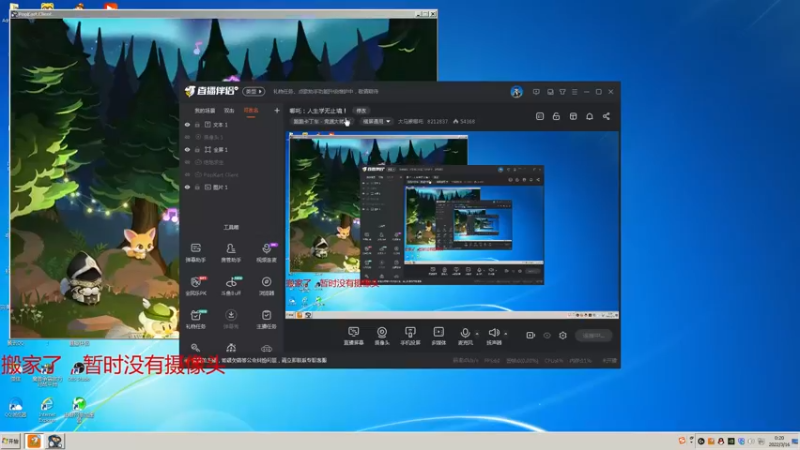Toggle visibility of 文本 1 layer
Image resolution: width=800 pixels, height=450 pixels.
pyautogui.click(x=187, y=124)
